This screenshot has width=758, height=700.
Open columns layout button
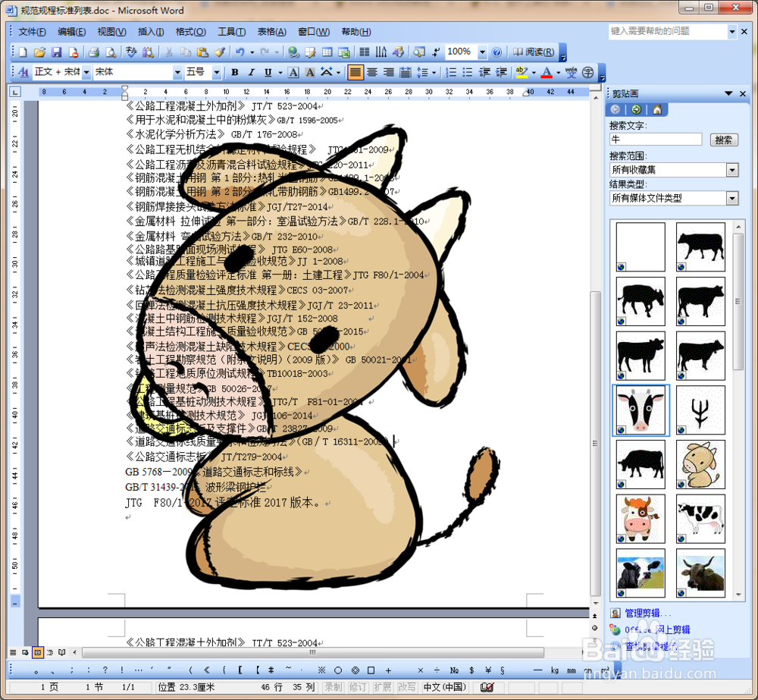click(x=365, y=52)
